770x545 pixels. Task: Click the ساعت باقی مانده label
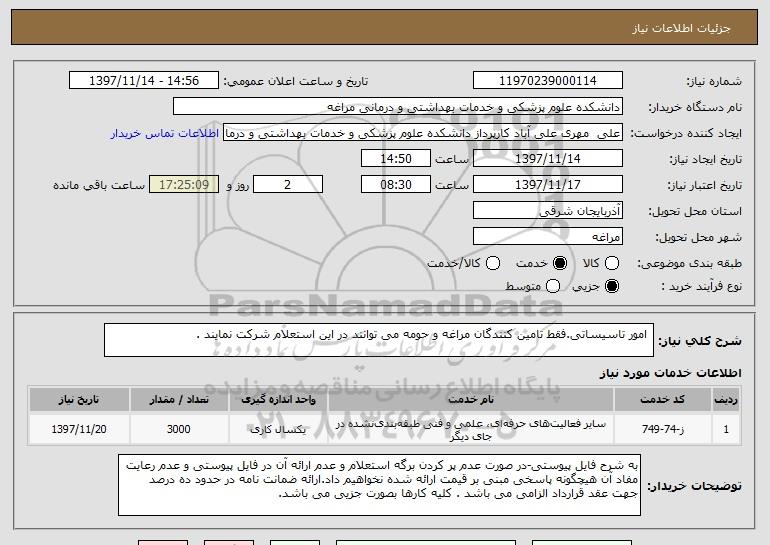(99, 185)
